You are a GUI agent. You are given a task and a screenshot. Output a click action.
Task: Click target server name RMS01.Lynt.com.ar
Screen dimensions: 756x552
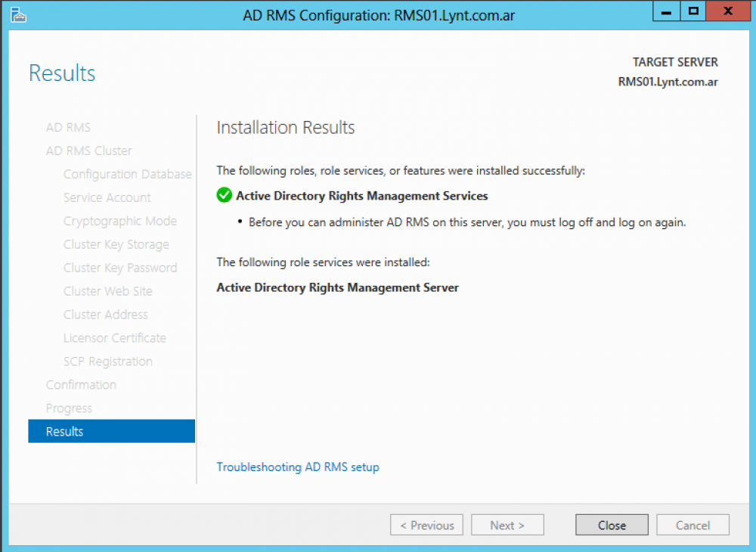click(x=668, y=82)
